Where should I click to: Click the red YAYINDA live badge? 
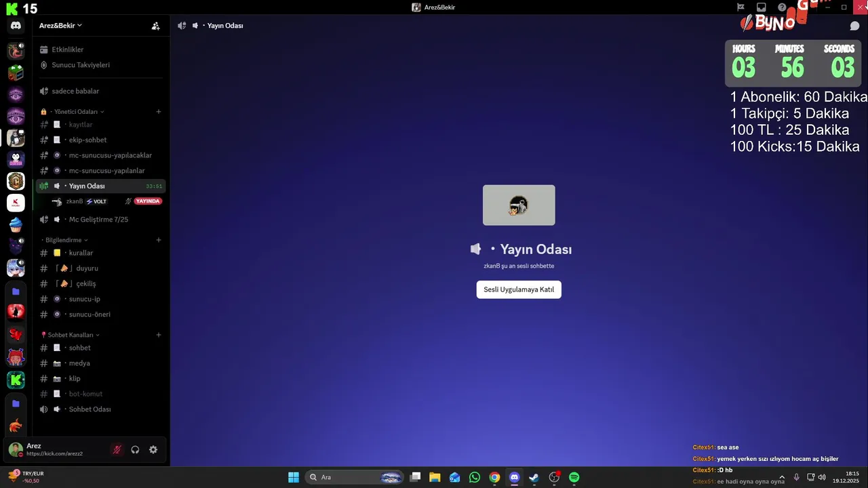pos(148,201)
